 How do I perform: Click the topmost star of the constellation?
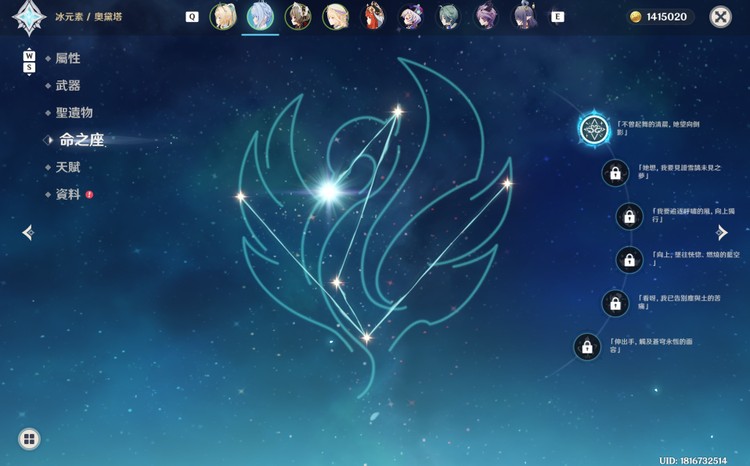point(397,112)
